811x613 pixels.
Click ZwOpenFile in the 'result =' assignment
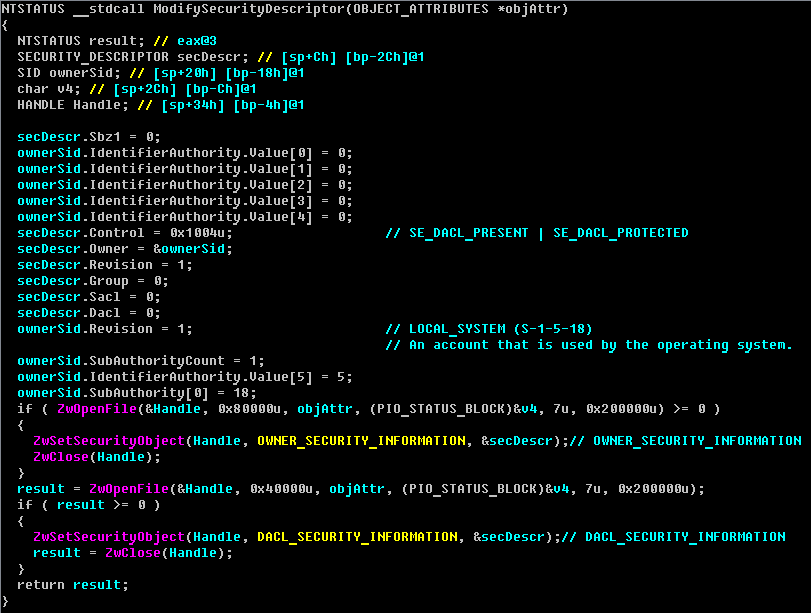coord(129,489)
